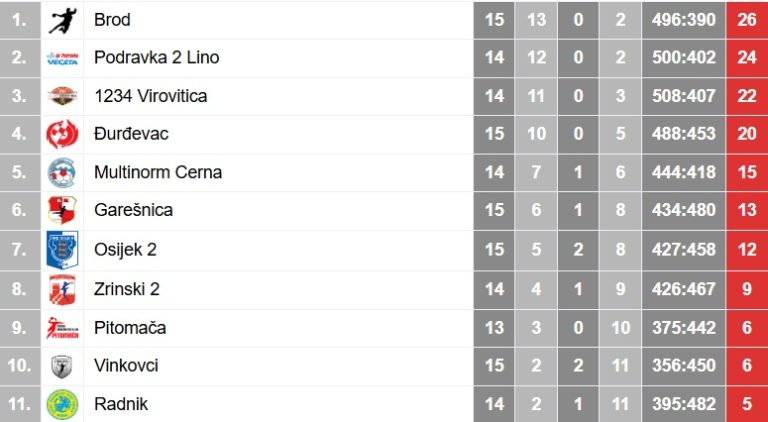Image resolution: width=768 pixels, height=422 pixels.
Task: Click the blue Osijek 2 shield crest
Action: (x=62, y=250)
